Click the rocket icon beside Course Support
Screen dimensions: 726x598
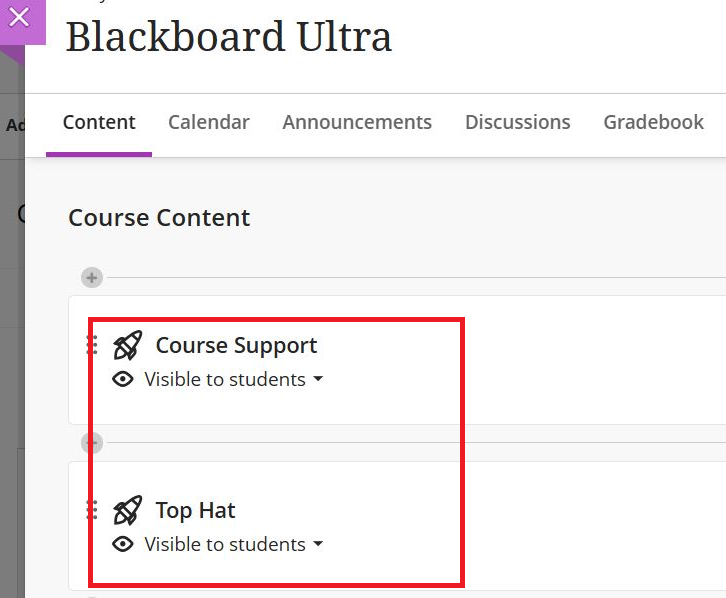[x=128, y=345]
